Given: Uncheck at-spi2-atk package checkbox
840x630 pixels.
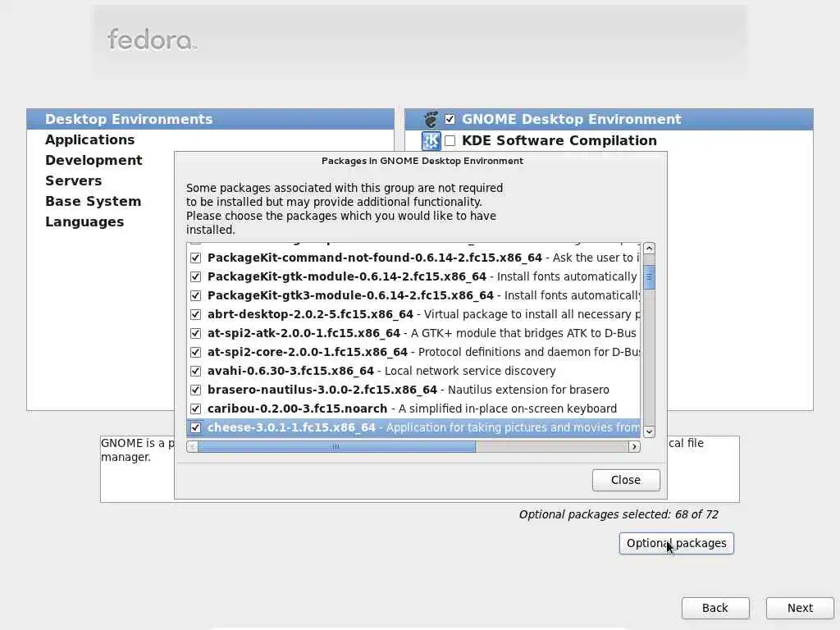Looking at the screenshot, I should click(x=195, y=333).
